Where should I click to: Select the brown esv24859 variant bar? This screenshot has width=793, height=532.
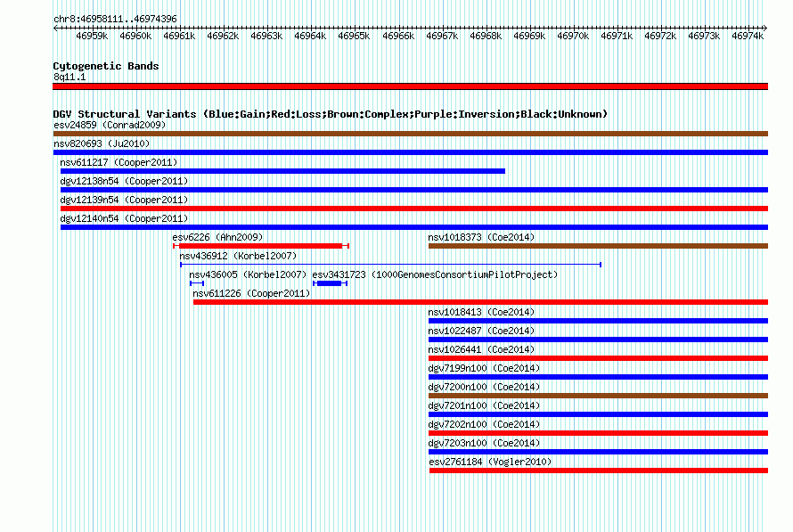[x=411, y=134]
